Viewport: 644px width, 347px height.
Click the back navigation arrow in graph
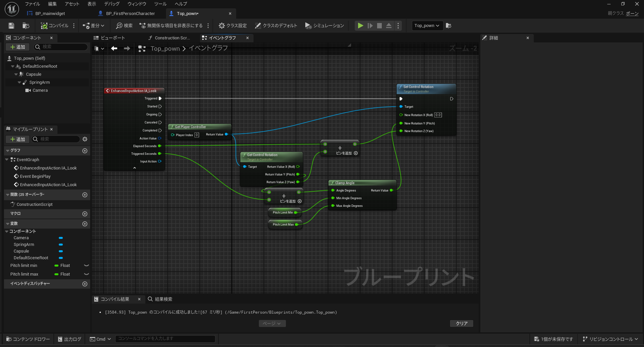coord(114,49)
